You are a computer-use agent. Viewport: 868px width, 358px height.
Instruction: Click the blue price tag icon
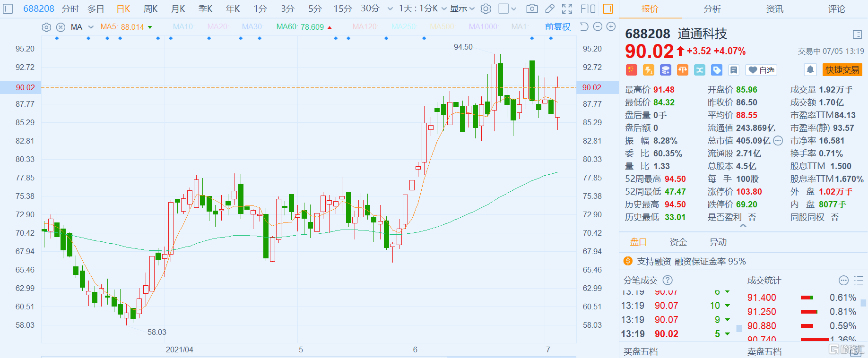pyautogui.click(x=717, y=70)
